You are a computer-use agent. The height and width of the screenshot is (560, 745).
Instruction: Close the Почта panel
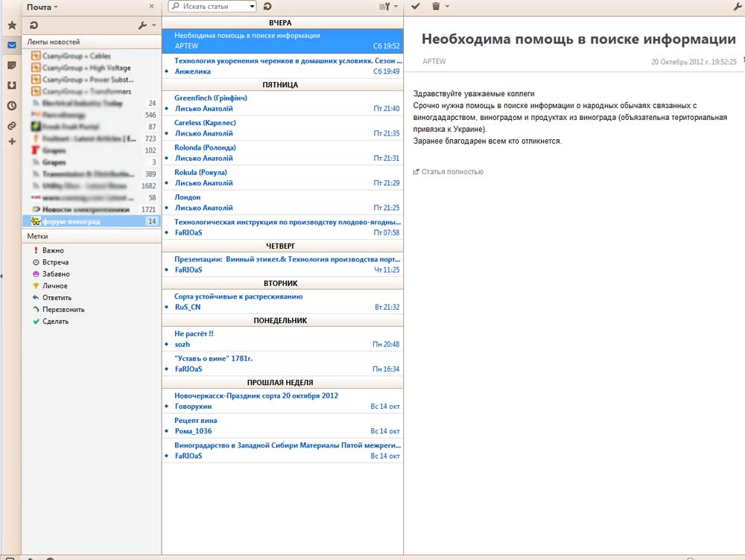[x=151, y=7]
